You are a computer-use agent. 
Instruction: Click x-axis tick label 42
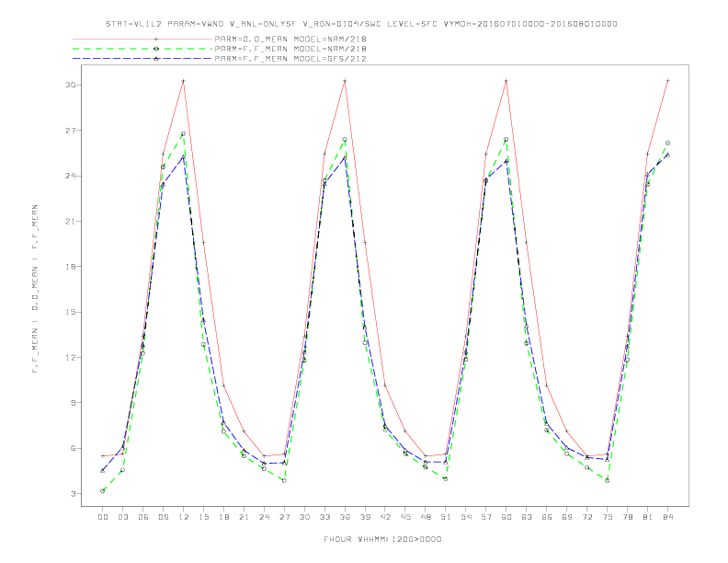(385, 517)
